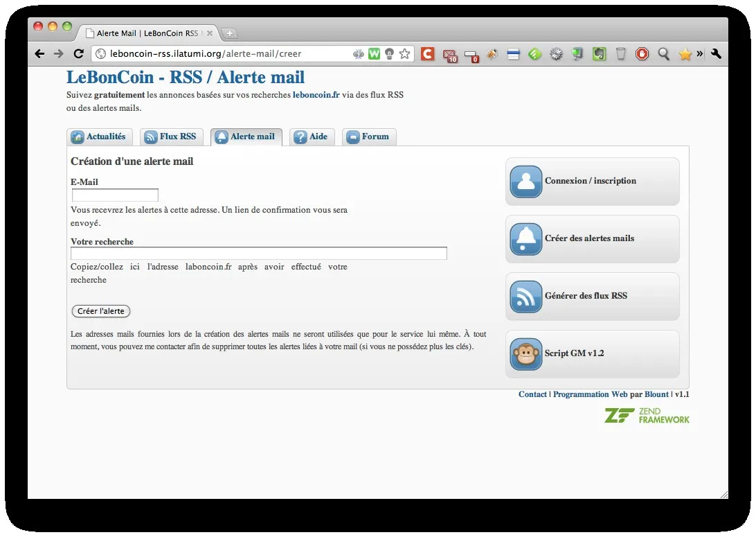This screenshot has height=537, width=756.
Task: Open the Blount footer link
Action: click(x=657, y=394)
